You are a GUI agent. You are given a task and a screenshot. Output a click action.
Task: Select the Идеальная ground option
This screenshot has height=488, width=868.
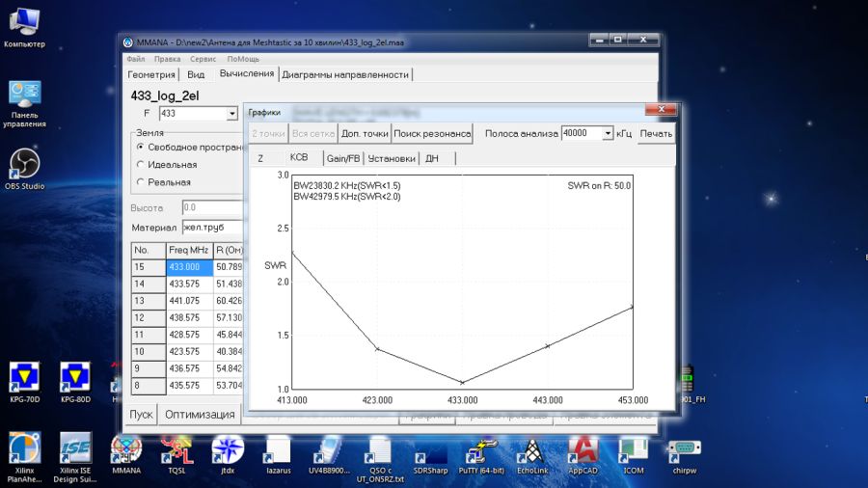tap(141, 164)
